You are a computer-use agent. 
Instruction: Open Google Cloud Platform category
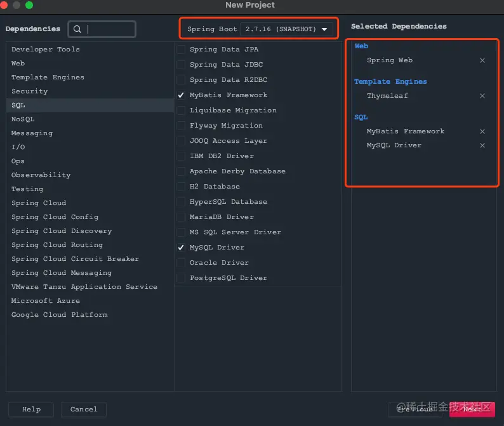pos(90,315)
